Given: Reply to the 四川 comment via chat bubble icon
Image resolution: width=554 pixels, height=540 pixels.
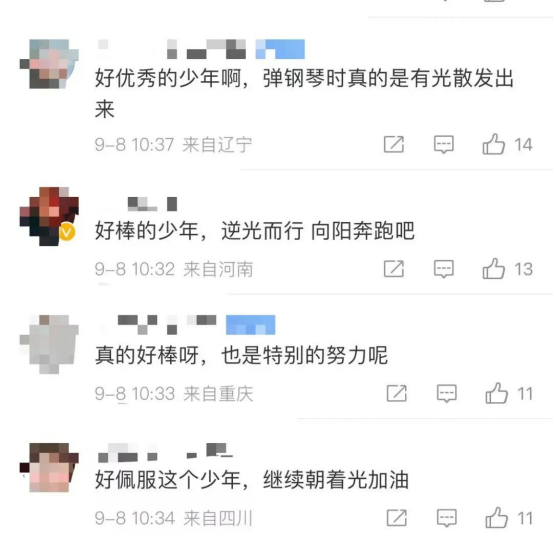Looking at the screenshot, I should tap(447, 518).
